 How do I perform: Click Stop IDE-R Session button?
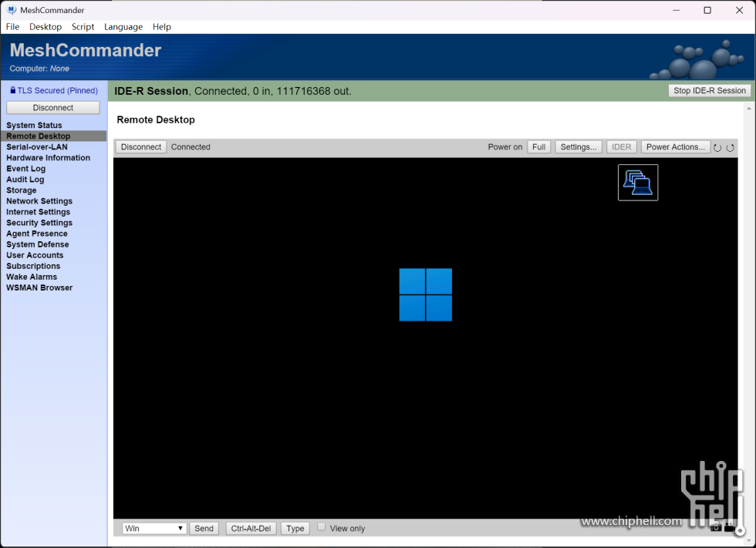709,90
